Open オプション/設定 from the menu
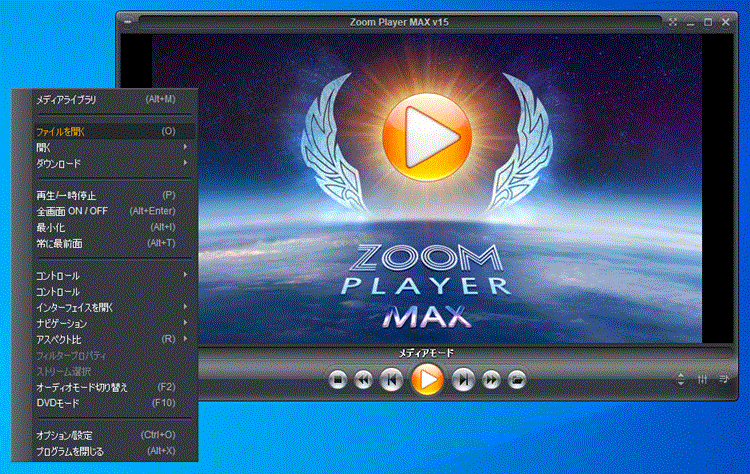 pos(114,435)
